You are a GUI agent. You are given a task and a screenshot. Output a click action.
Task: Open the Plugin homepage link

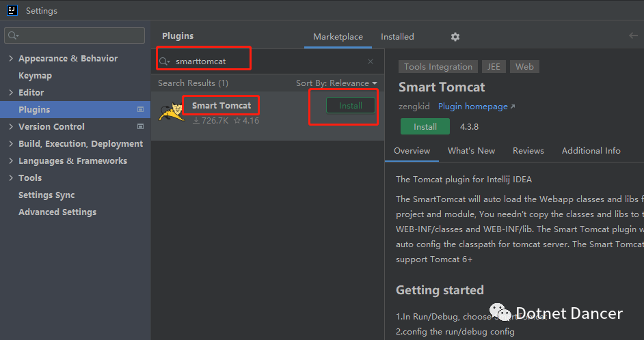point(477,107)
